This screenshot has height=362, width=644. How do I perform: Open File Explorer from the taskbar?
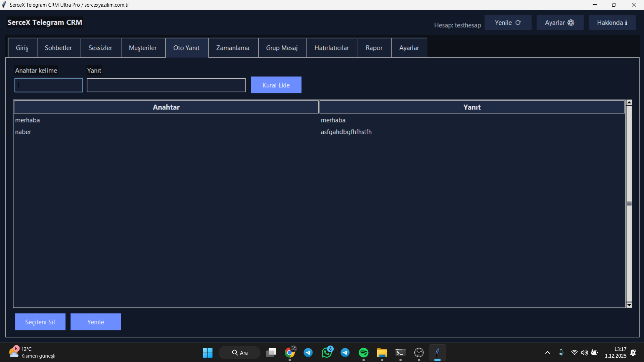[x=382, y=353]
